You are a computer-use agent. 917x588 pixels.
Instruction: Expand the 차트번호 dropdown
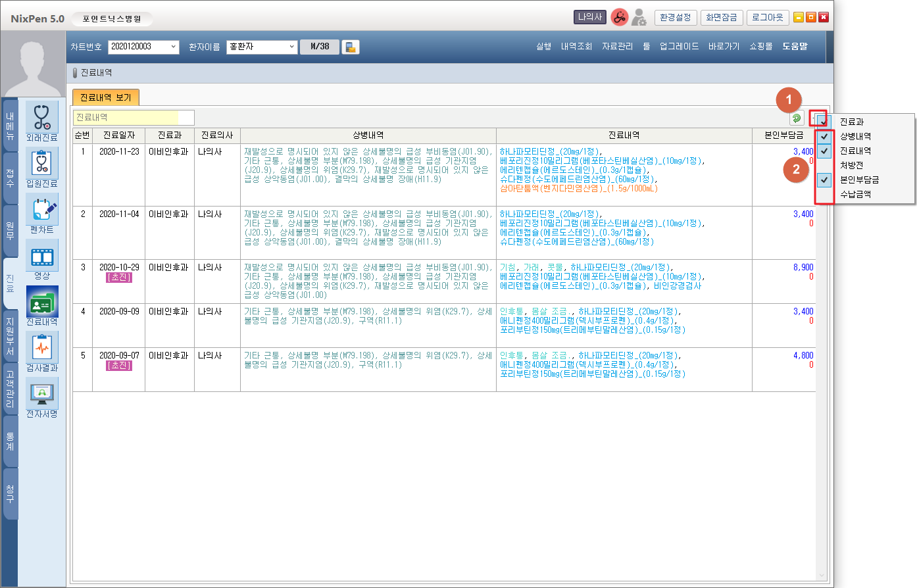(x=174, y=47)
